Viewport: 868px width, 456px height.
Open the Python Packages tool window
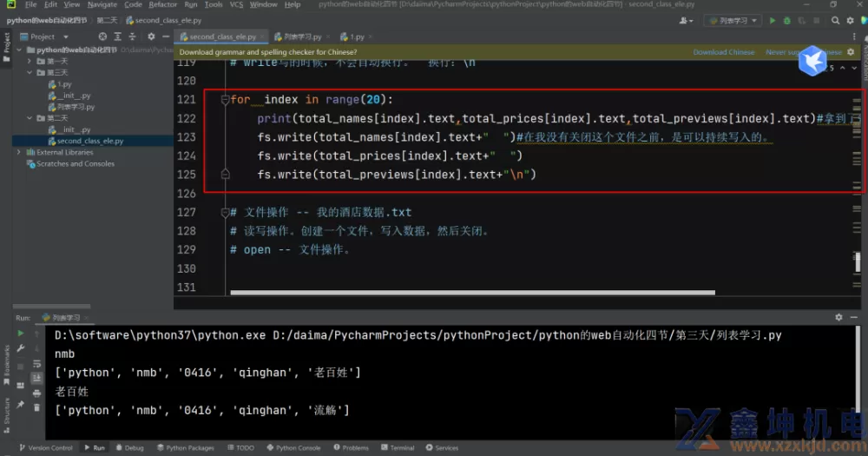186,447
